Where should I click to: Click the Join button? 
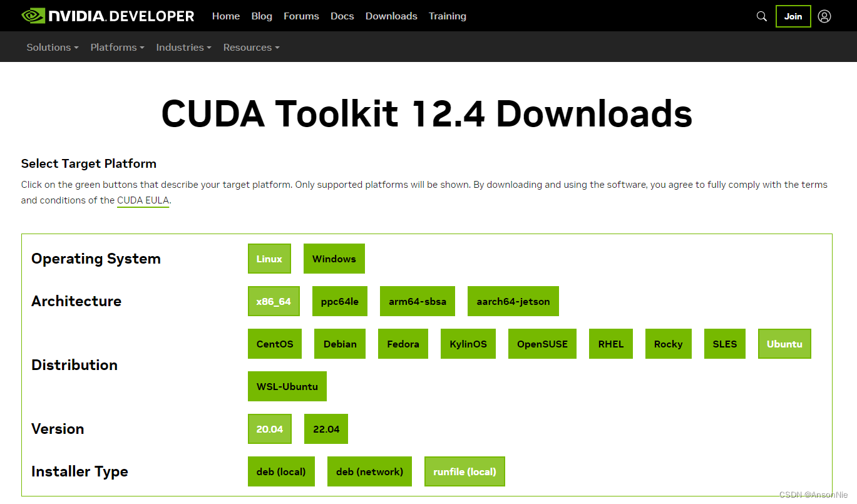[x=793, y=16]
